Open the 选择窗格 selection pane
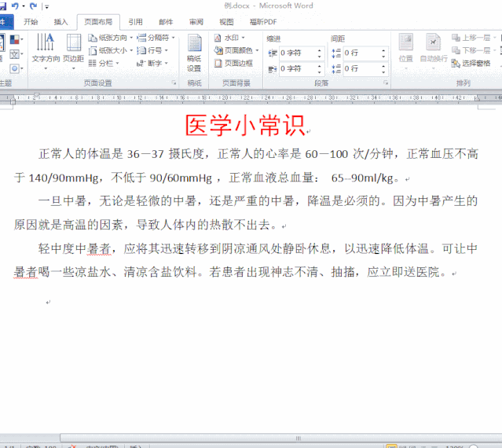The width and height of the screenshot is (502, 448). coord(471,63)
